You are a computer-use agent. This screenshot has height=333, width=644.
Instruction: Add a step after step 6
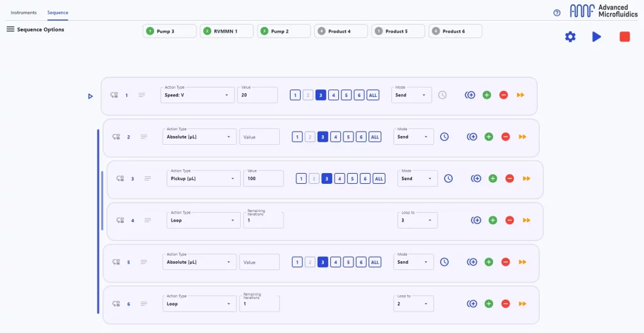(489, 304)
